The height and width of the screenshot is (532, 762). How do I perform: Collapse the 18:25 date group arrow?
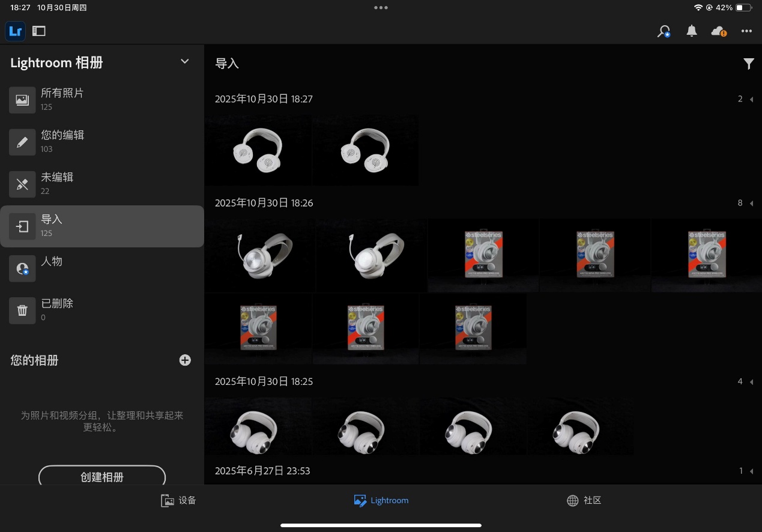pyautogui.click(x=751, y=382)
